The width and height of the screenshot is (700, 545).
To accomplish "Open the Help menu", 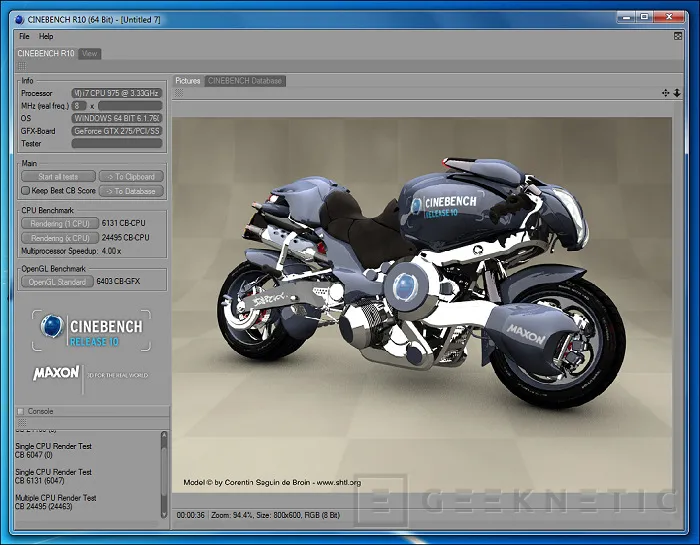I will [46, 37].
